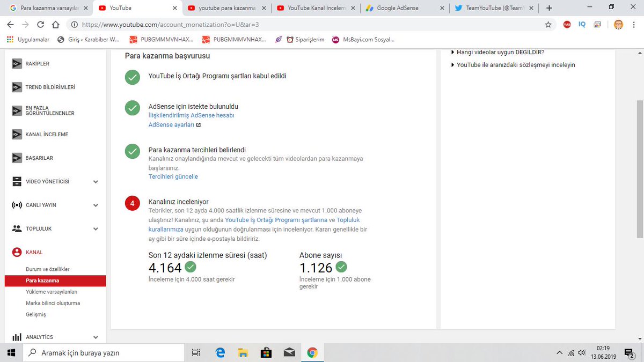Viewport: 644px width, 362px height.
Task: Click the Video Yöneticisi icon
Action: [x=17, y=182]
